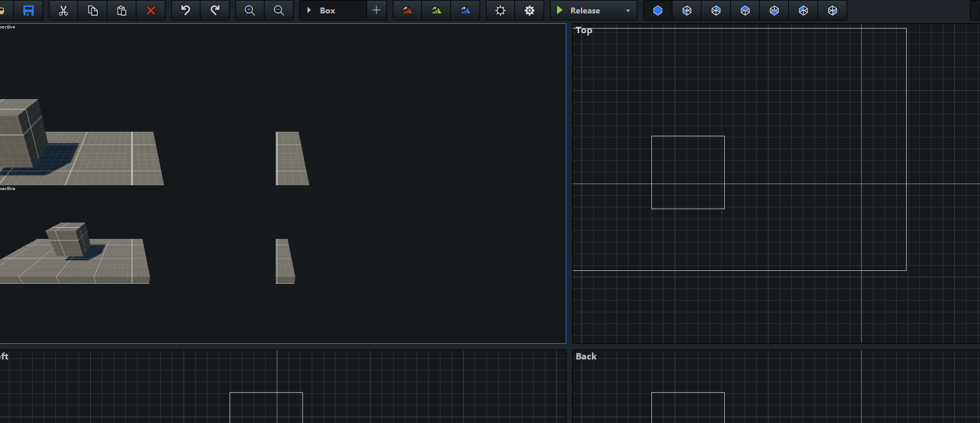Expand the Box primitive selector triangle
The image size is (980, 423).
(x=309, y=10)
